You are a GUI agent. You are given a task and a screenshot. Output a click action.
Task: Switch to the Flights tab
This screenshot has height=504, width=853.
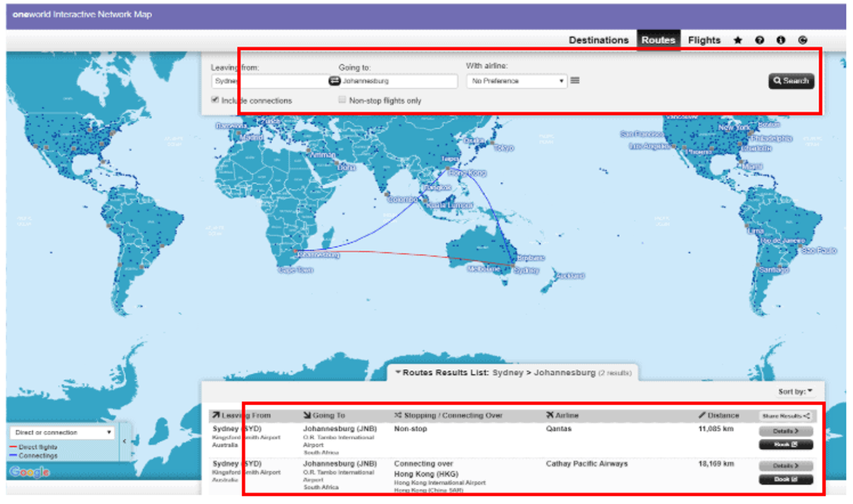[704, 40]
